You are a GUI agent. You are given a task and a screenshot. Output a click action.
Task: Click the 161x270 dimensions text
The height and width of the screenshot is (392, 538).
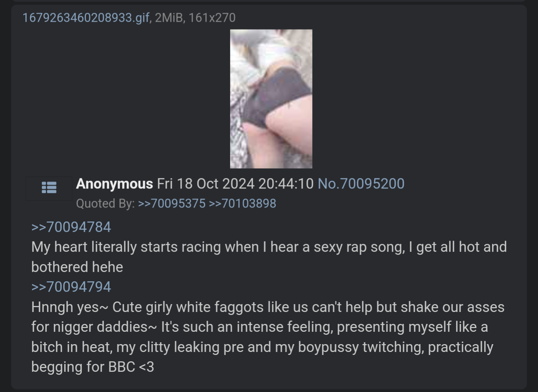(212, 18)
